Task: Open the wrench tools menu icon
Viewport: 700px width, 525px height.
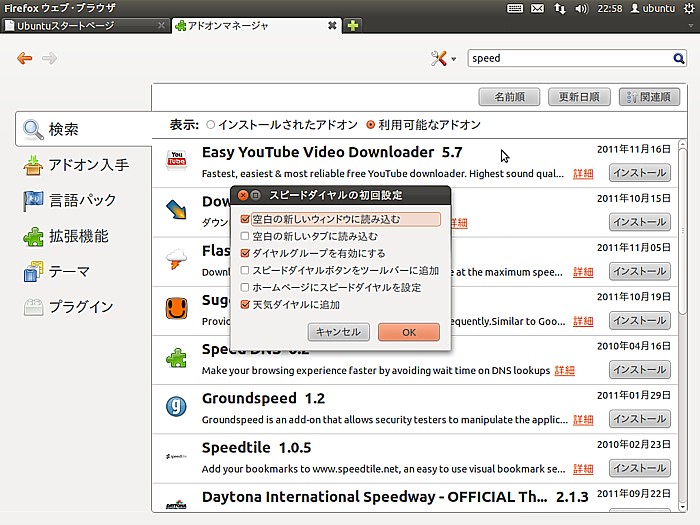Action: (x=438, y=58)
